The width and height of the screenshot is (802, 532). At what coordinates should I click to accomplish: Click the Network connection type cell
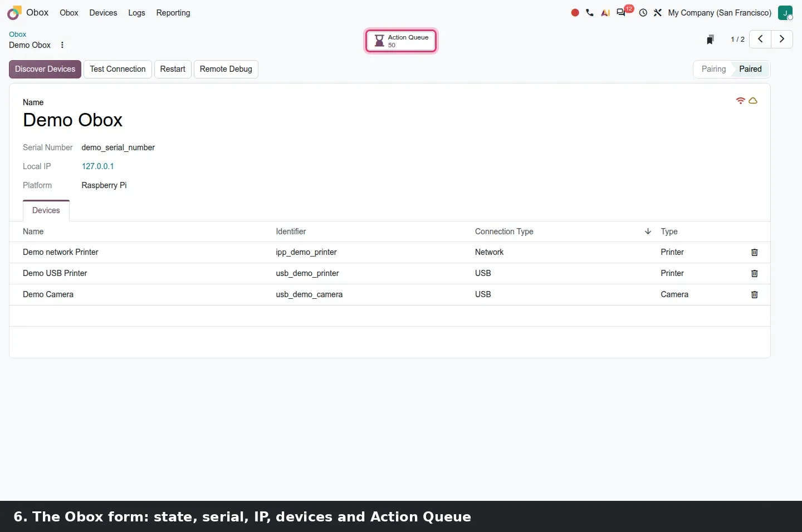coord(489,253)
